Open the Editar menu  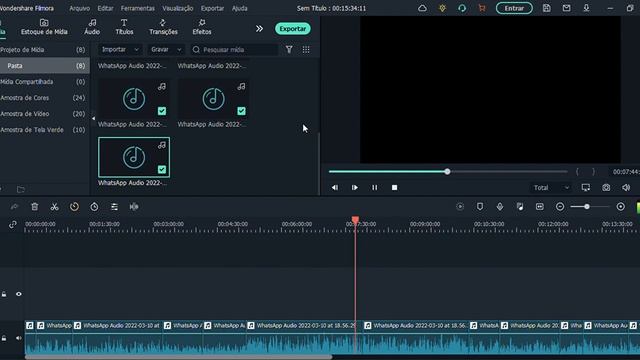(x=105, y=8)
